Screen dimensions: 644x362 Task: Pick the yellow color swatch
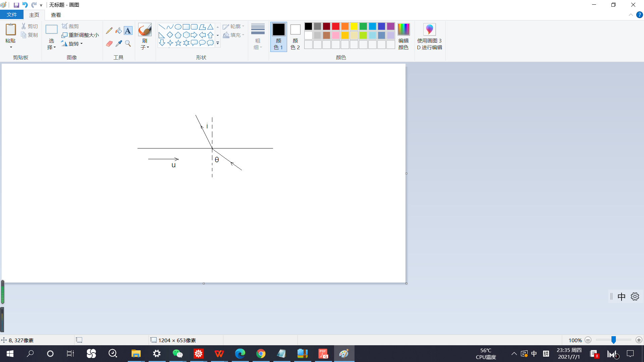[354, 26]
